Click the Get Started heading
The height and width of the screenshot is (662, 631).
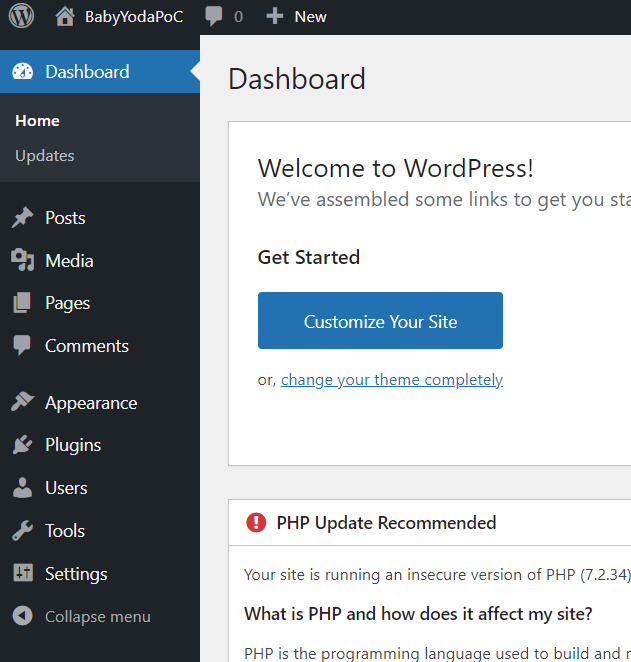point(309,257)
